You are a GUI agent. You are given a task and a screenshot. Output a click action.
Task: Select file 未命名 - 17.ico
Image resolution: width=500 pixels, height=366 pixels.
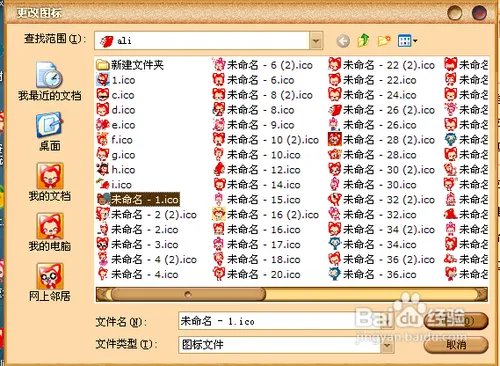pos(257,244)
